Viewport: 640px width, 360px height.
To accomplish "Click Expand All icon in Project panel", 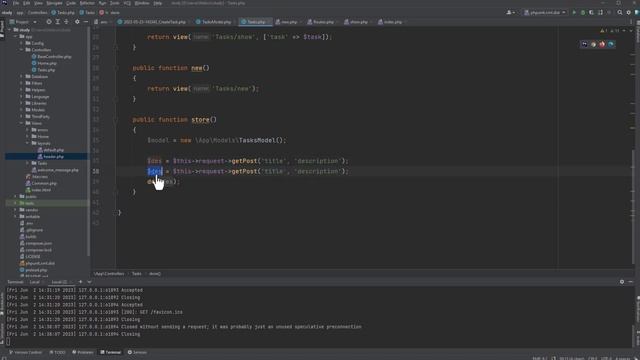I will (x=58, y=22).
